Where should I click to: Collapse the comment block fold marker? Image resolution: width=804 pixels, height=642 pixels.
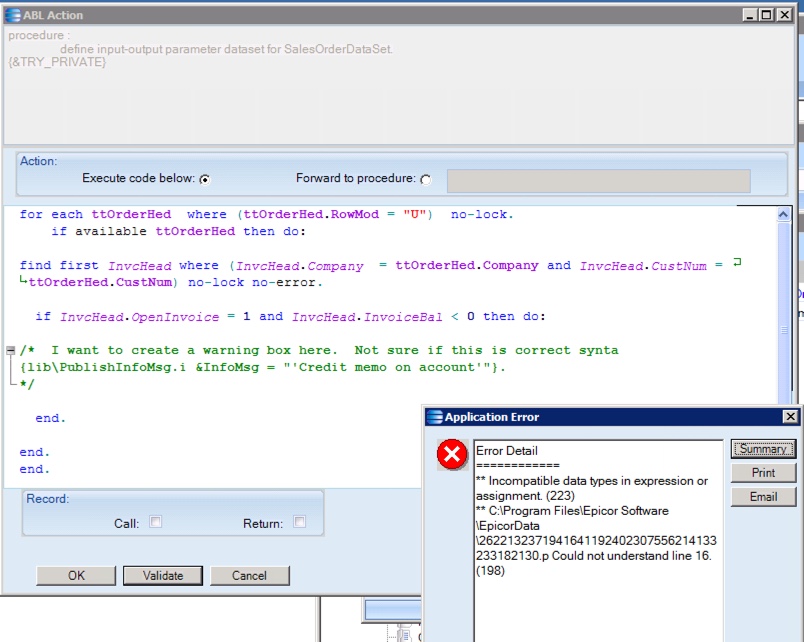(x=10, y=350)
